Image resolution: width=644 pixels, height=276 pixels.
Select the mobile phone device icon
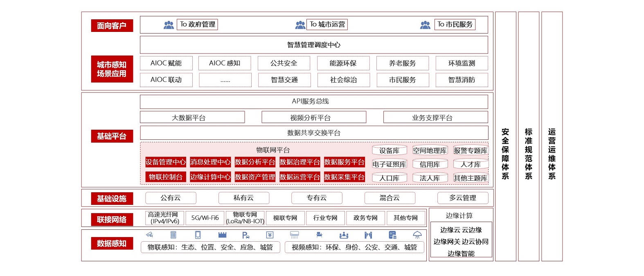coord(198,235)
